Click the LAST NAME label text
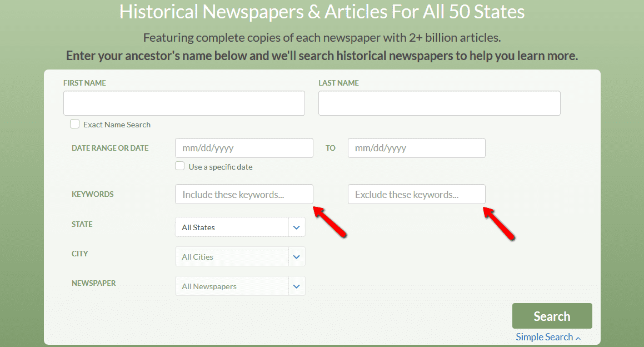 pos(339,83)
